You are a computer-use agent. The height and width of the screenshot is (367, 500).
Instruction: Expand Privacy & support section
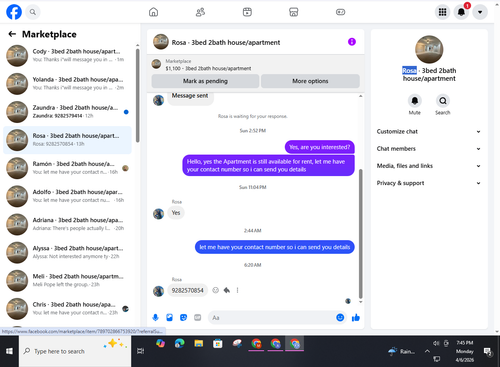429,183
